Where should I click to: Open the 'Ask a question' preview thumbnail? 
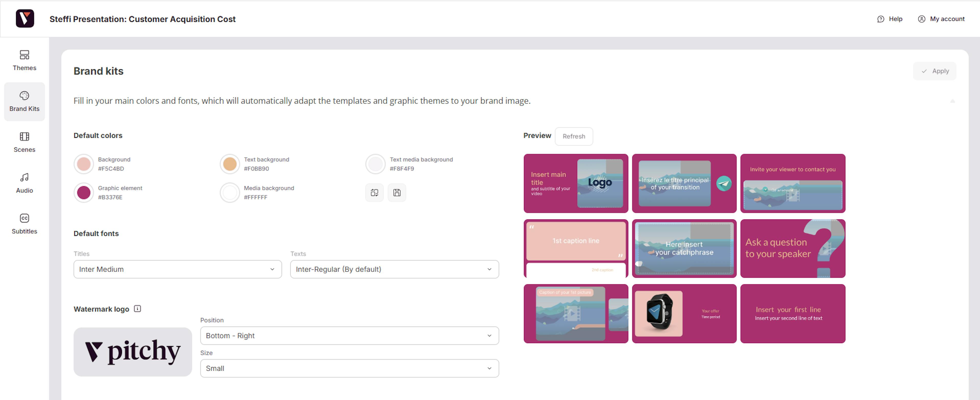[792, 248]
